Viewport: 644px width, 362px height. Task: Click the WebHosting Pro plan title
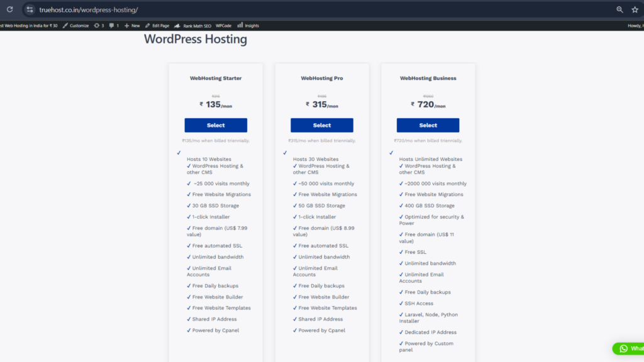(x=321, y=78)
